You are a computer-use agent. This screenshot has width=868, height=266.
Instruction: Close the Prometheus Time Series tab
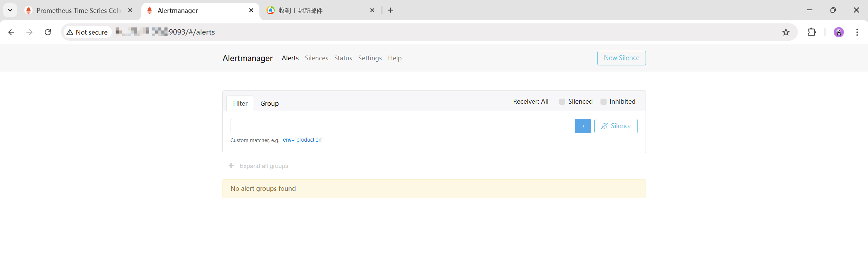130,10
